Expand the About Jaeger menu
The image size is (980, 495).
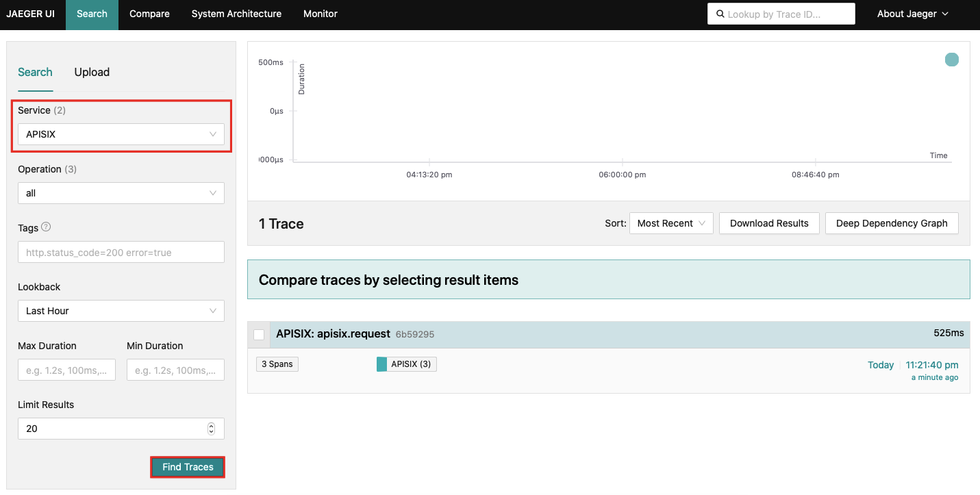click(x=913, y=14)
